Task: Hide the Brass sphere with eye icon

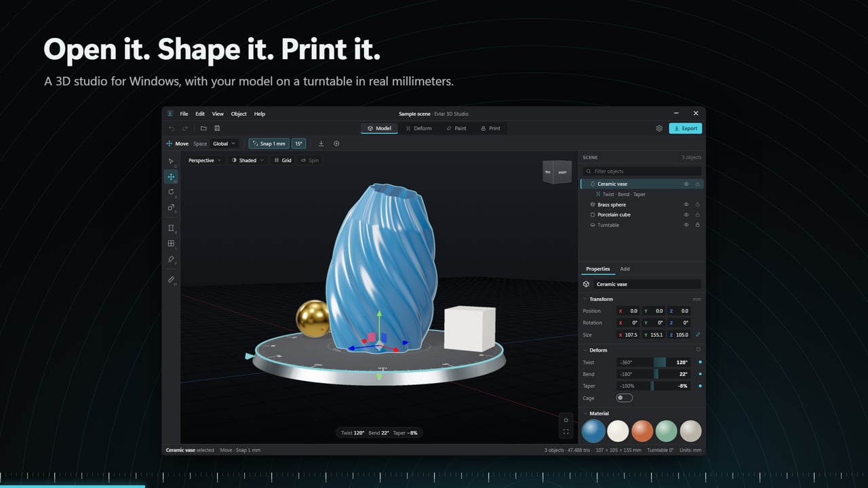Action: pos(686,205)
